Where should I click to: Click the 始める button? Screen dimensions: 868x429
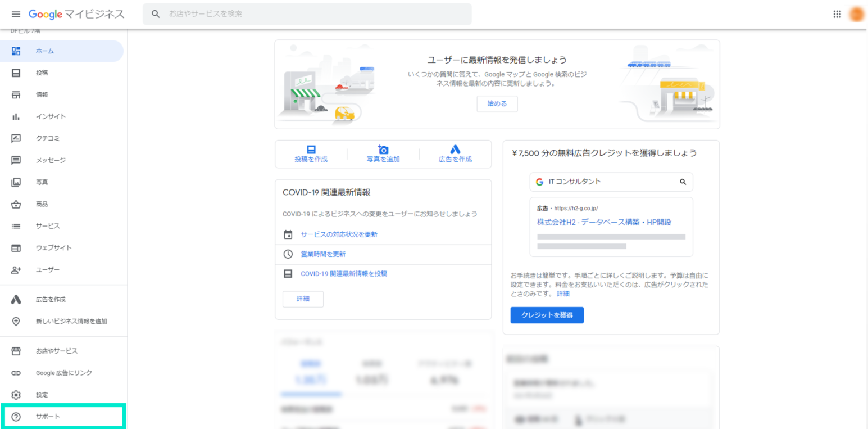click(x=497, y=104)
